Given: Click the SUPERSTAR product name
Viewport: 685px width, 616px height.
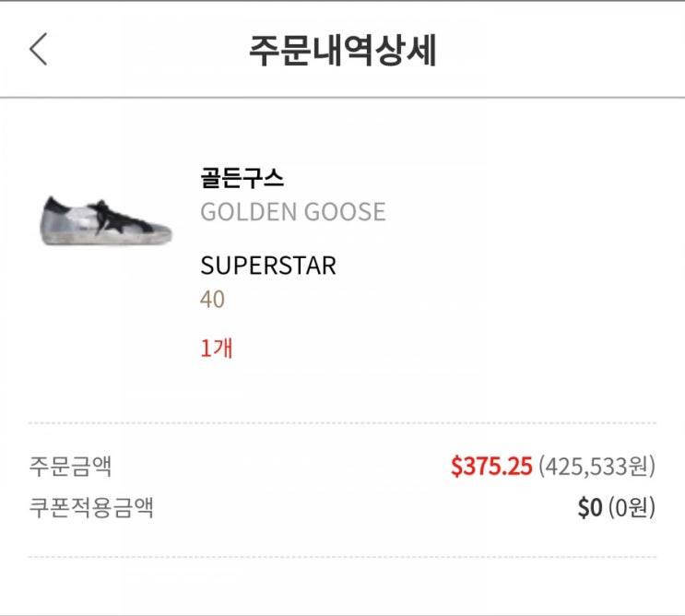Looking at the screenshot, I should (x=268, y=267).
